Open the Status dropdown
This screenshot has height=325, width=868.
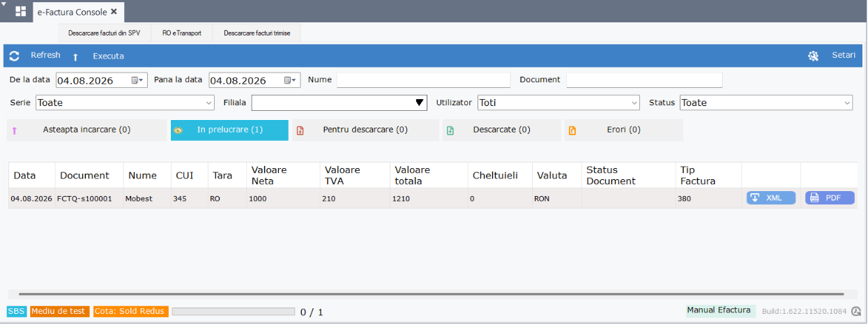(766, 103)
